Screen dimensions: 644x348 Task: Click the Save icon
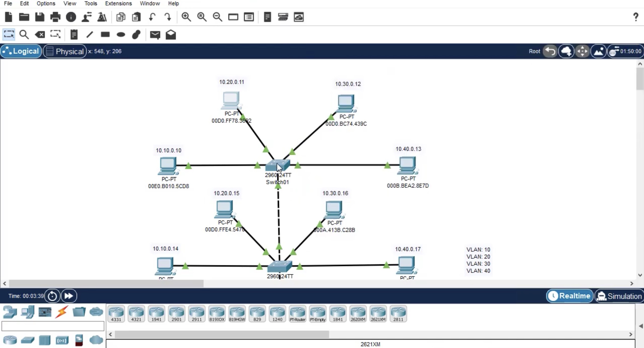click(x=39, y=17)
